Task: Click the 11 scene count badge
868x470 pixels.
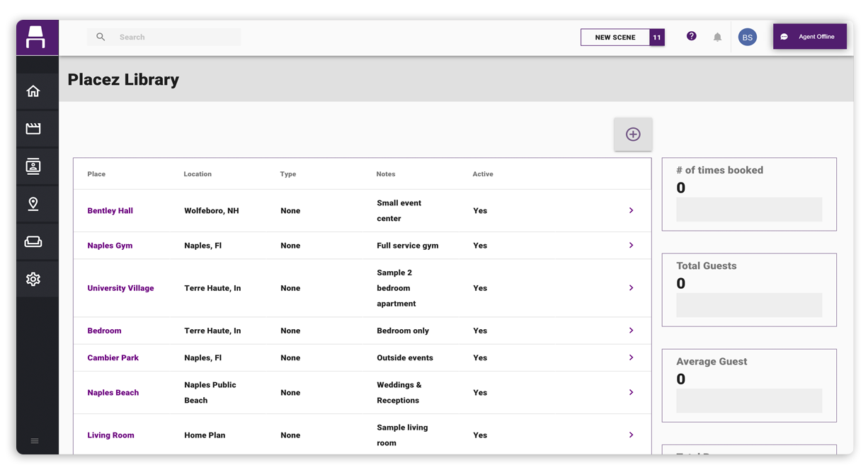Action: (657, 37)
